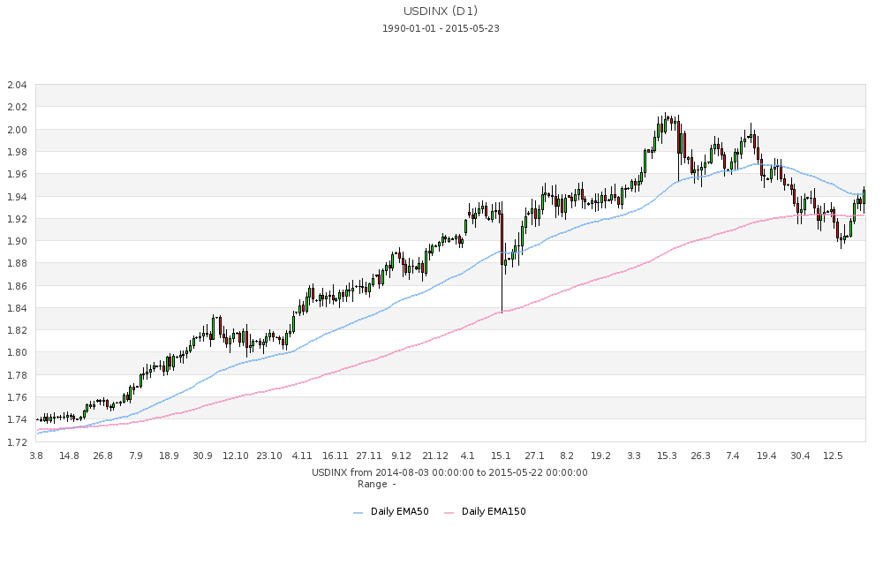
Task: Click the 2.02 y-axis label
Action: pos(17,107)
